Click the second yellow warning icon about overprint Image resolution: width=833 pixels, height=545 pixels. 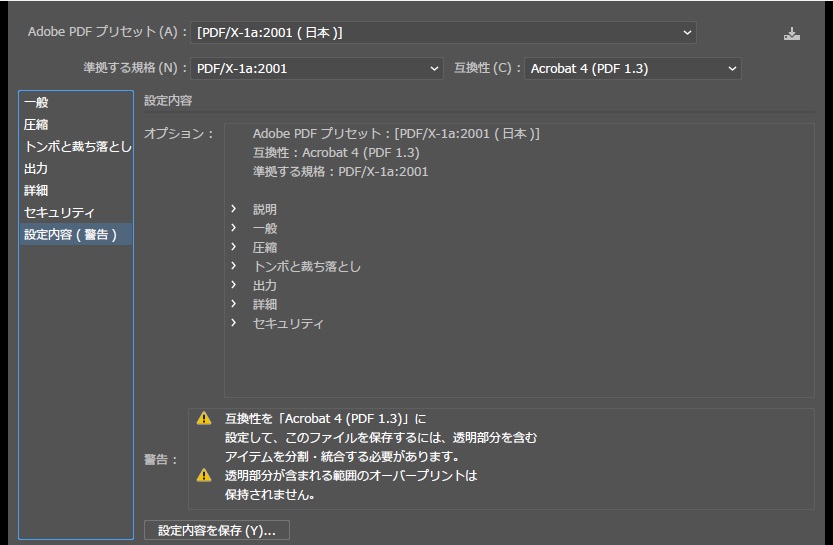click(204, 475)
